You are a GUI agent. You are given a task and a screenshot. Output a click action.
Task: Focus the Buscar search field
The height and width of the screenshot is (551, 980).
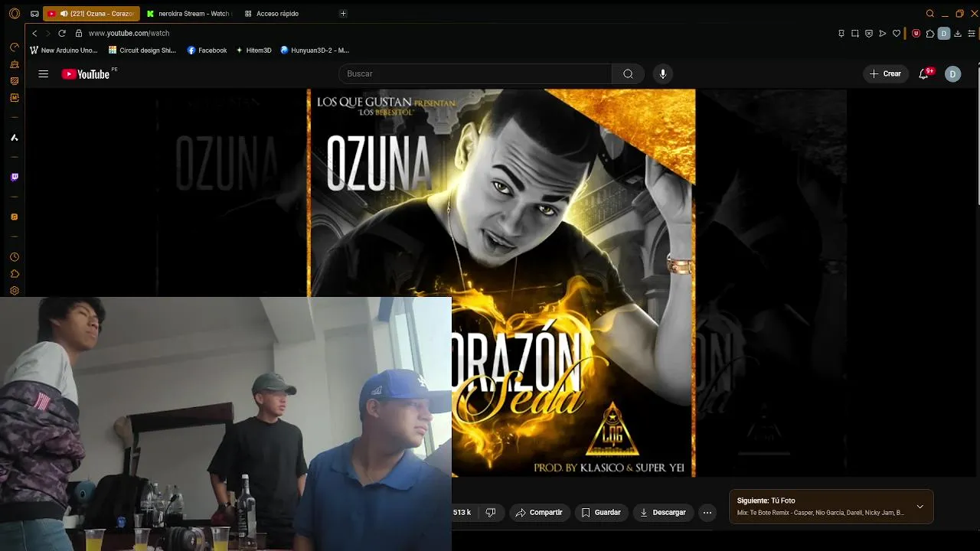tap(475, 74)
